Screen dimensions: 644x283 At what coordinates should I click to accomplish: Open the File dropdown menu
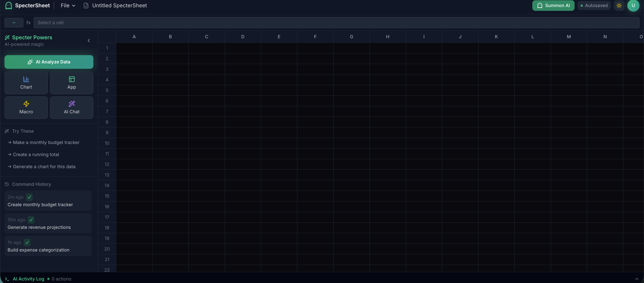pyautogui.click(x=68, y=6)
